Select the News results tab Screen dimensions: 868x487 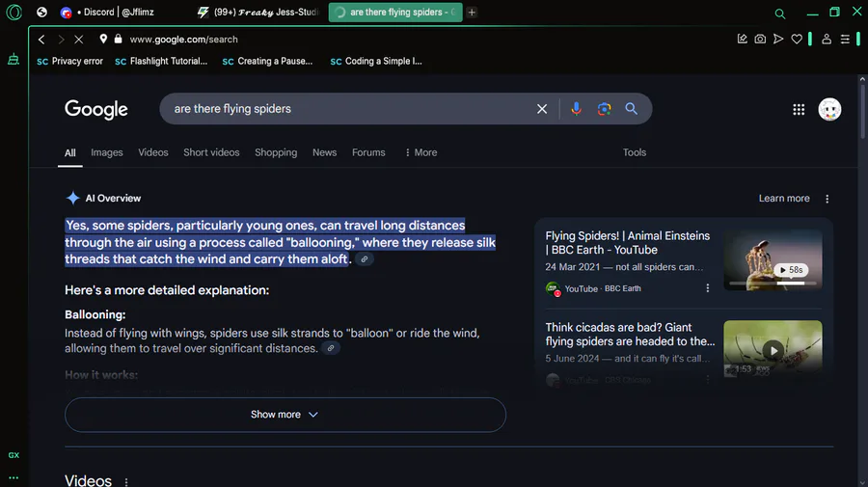(324, 152)
